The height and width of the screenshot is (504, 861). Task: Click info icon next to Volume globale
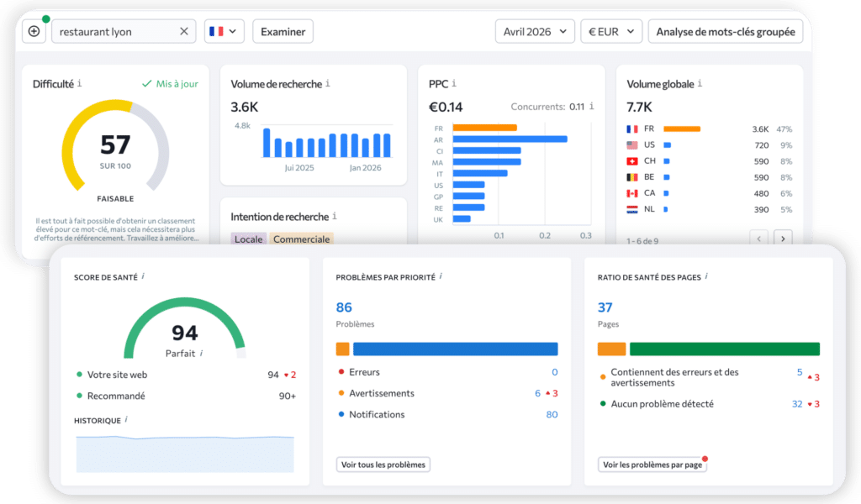click(x=700, y=83)
